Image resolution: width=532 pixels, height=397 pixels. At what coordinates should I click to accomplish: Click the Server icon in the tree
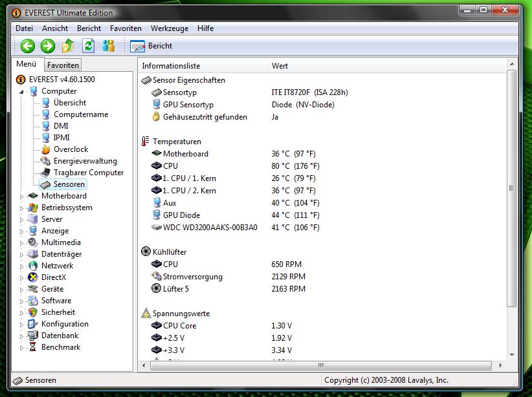33,219
